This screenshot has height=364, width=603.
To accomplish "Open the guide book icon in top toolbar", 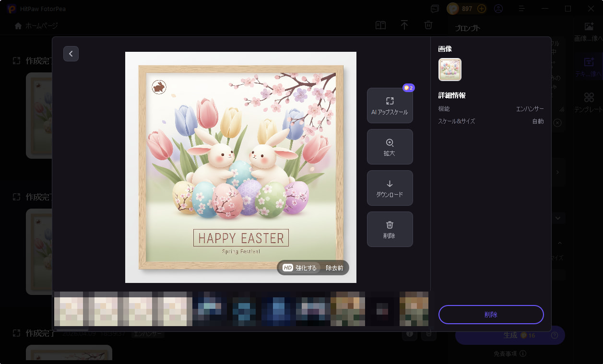I will (380, 25).
